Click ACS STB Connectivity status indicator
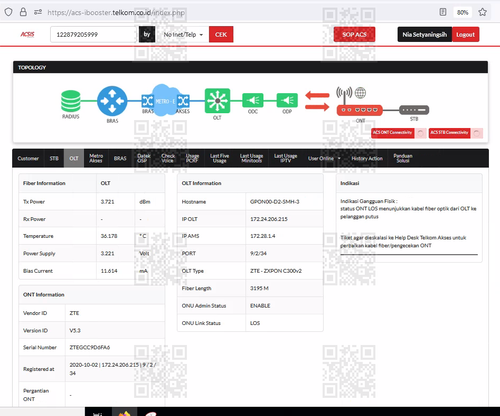Viewport: 500px width, 416px height. (x=477, y=133)
